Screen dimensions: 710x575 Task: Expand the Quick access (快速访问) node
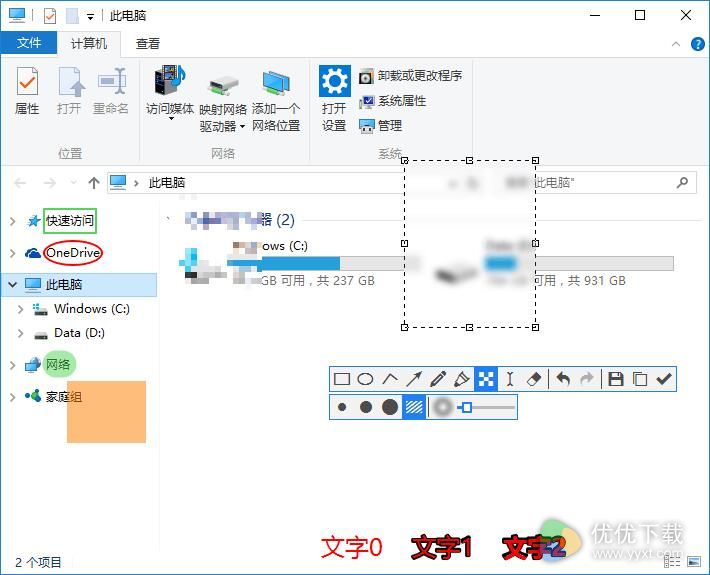[13, 221]
